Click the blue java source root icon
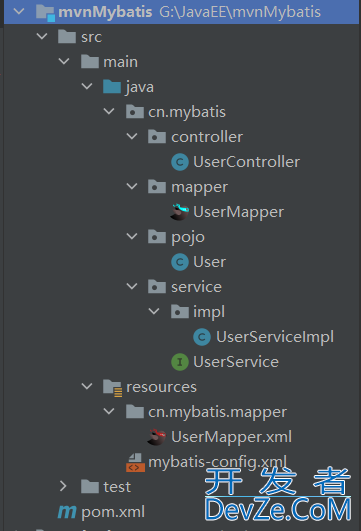The width and height of the screenshot is (361, 531). (112, 87)
